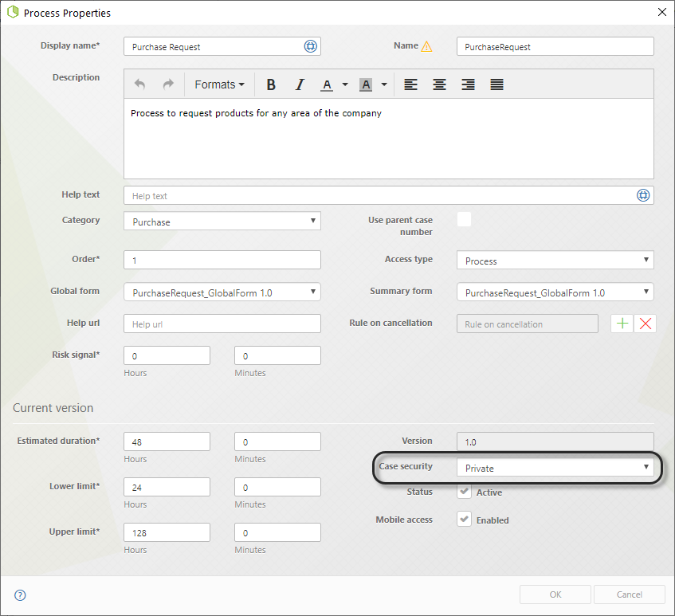Add a rule on cancellation with the green plus

pos(622,324)
